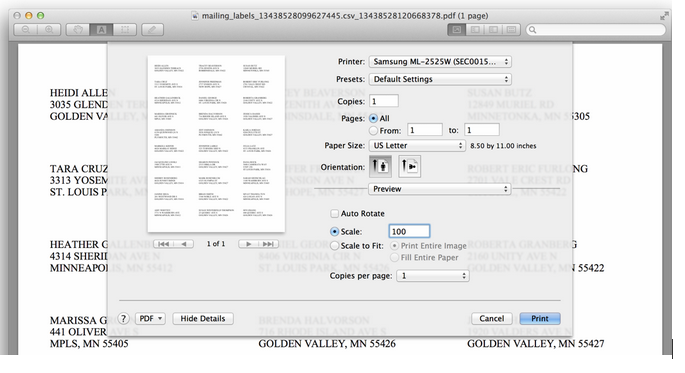Image resolution: width=685 pixels, height=373 pixels.
Task: Switch to table of contents view
Action: pyautogui.click(x=493, y=30)
